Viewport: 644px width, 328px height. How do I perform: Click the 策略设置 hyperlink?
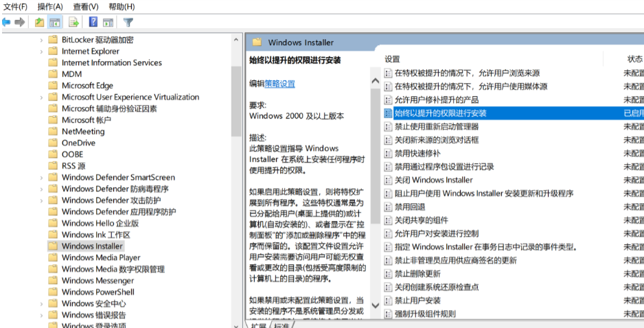[x=279, y=84]
